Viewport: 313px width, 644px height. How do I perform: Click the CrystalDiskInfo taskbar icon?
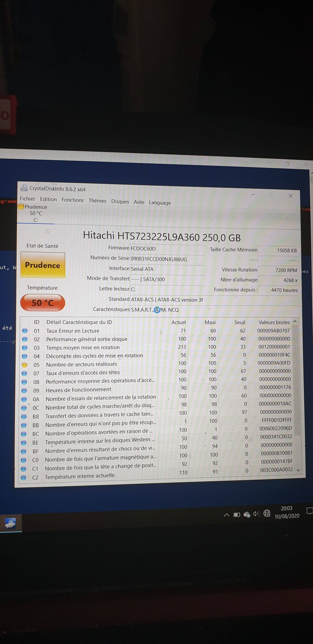coord(11,523)
